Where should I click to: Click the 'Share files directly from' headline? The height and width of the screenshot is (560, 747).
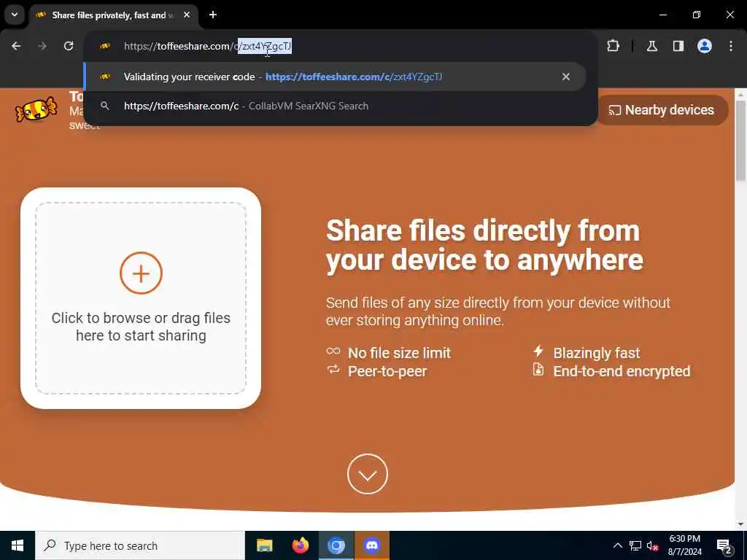pyautogui.click(x=483, y=230)
